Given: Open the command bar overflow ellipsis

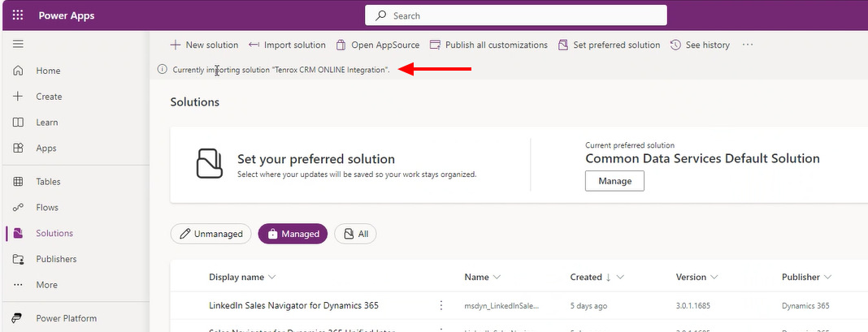Looking at the screenshot, I should 748,45.
